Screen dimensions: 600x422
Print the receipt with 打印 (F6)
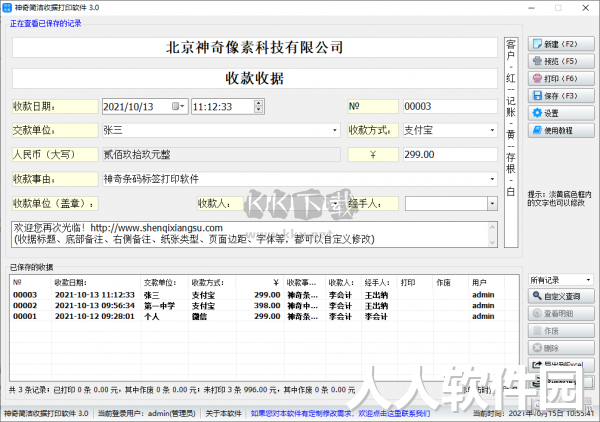pyautogui.click(x=561, y=78)
